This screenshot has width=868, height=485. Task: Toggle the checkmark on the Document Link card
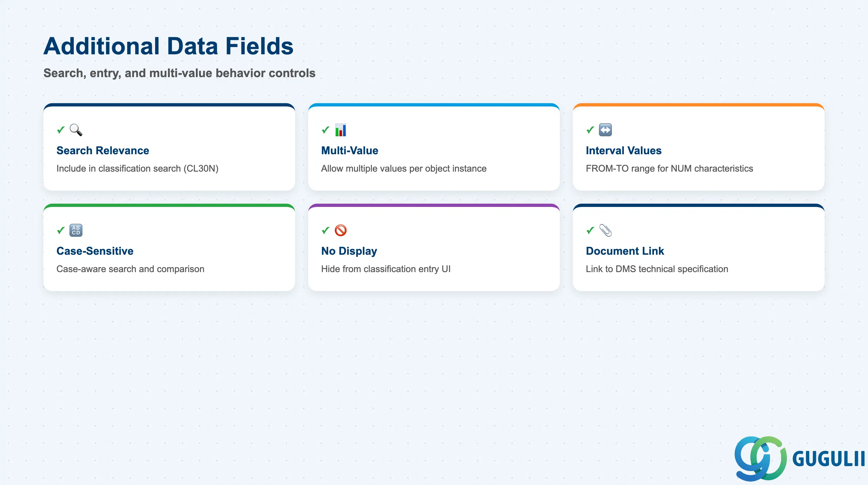coord(590,230)
